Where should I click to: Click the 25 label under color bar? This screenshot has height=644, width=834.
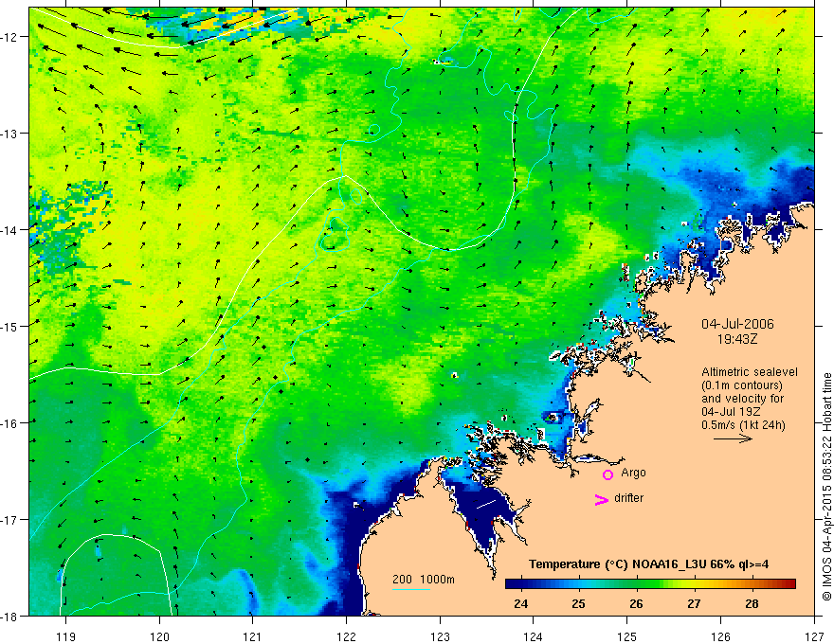(x=579, y=603)
